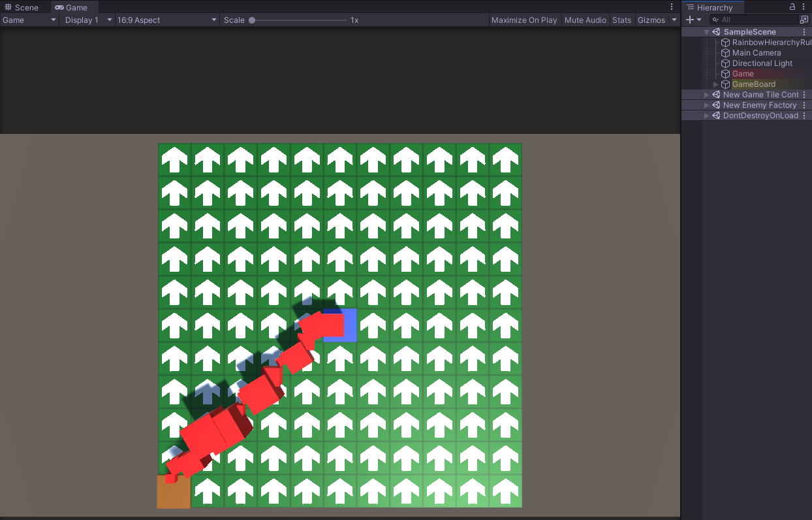Select New Enemy Factory scene row
Image resolution: width=812 pixels, height=520 pixels.
(746, 105)
